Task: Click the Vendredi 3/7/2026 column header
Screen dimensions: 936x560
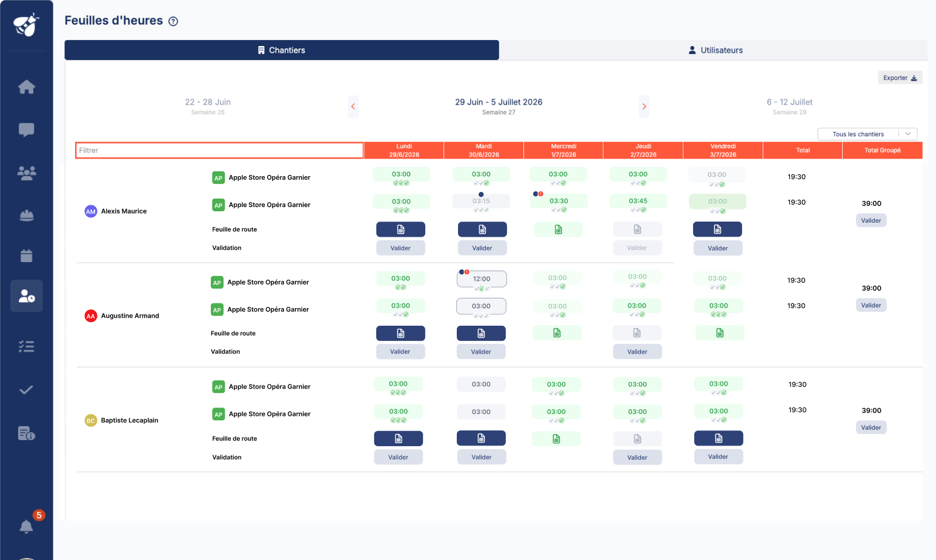Action: [x=723, y=150]
